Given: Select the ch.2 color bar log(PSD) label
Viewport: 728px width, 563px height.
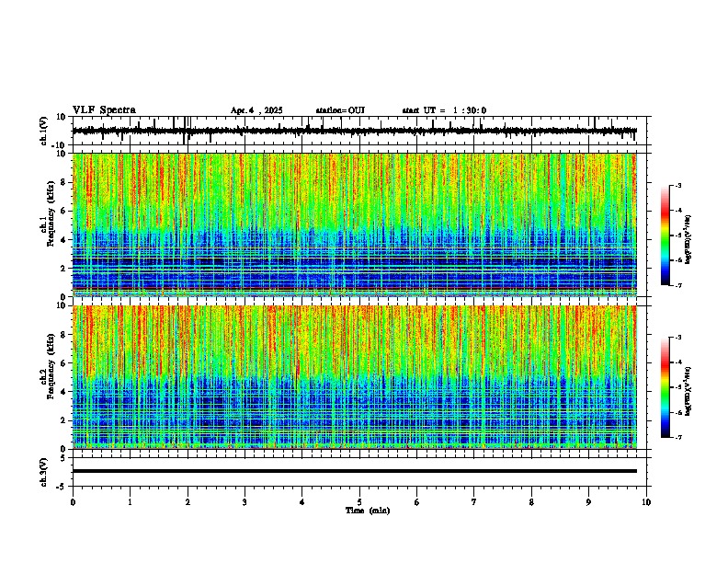Looking at the screenshot, I should (688, 391).
